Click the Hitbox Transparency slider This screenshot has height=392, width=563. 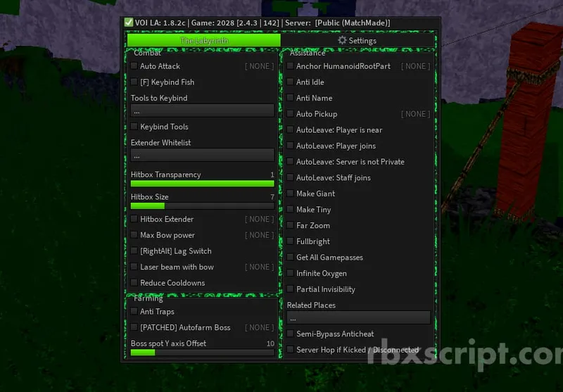pyautogui.click(x=202, y=184)
